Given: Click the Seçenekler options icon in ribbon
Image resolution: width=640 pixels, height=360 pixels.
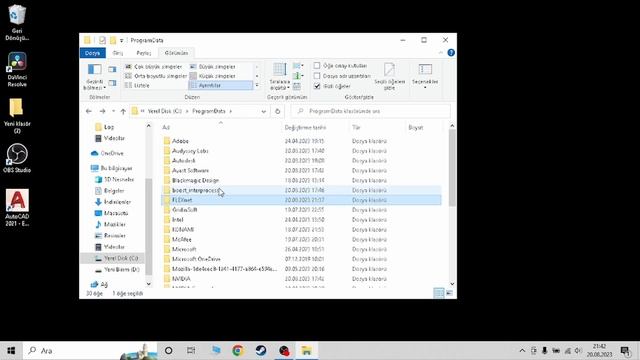Looking at the screenshot, I should [425, 76].
